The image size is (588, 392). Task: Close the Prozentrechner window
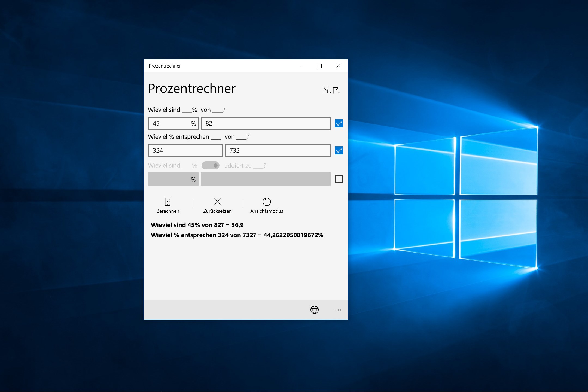pyautogui.click(x=338, y=66)
